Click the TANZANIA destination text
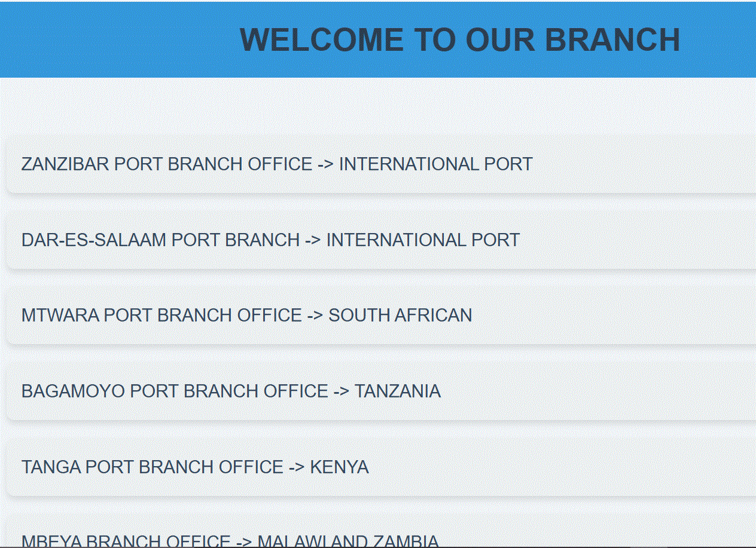This screenshot has width=756, height=548. pos(398,391)
